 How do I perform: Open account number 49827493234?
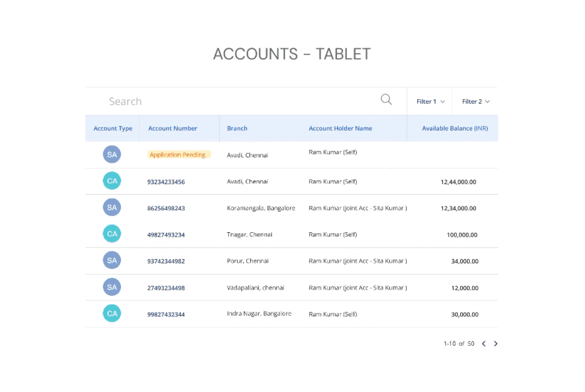click(166, 235)
